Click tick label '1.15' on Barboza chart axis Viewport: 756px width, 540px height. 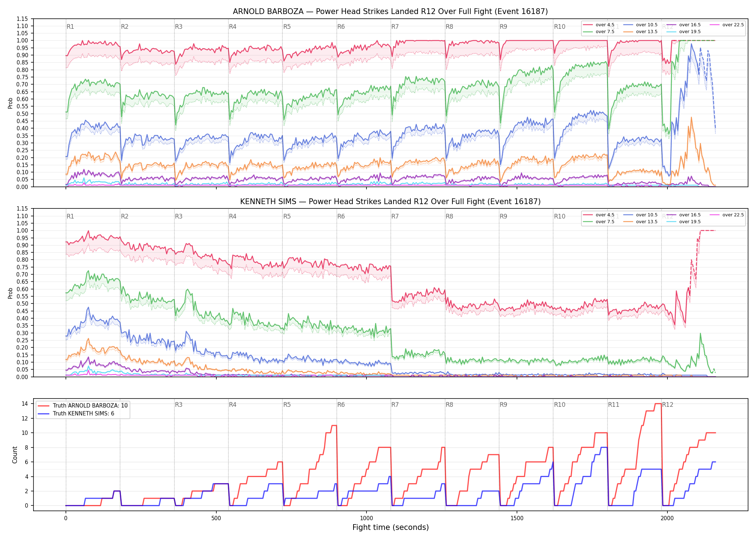pos(22,19)
